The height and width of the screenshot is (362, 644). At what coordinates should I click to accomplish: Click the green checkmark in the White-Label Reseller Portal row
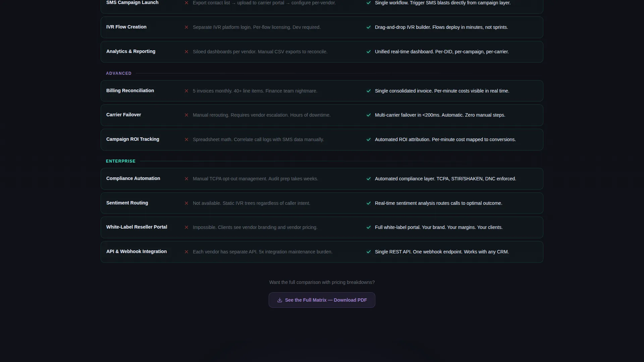point(369,227)
